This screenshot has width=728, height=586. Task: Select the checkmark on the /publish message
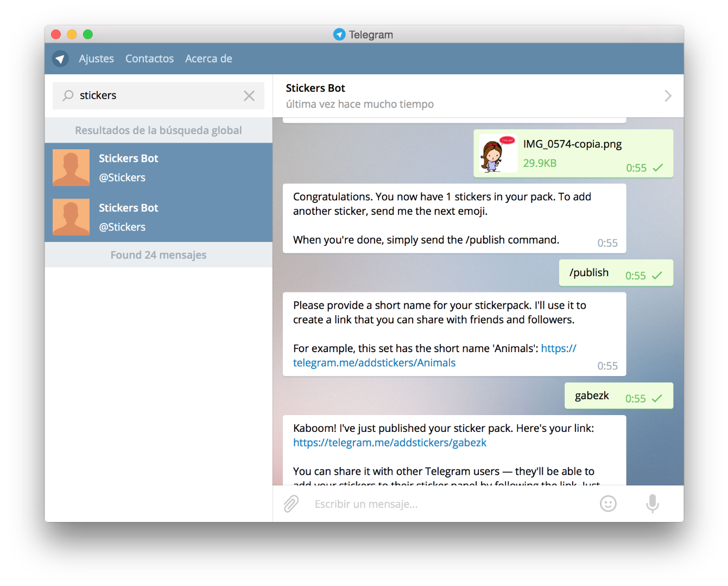(x=657, y=276)
